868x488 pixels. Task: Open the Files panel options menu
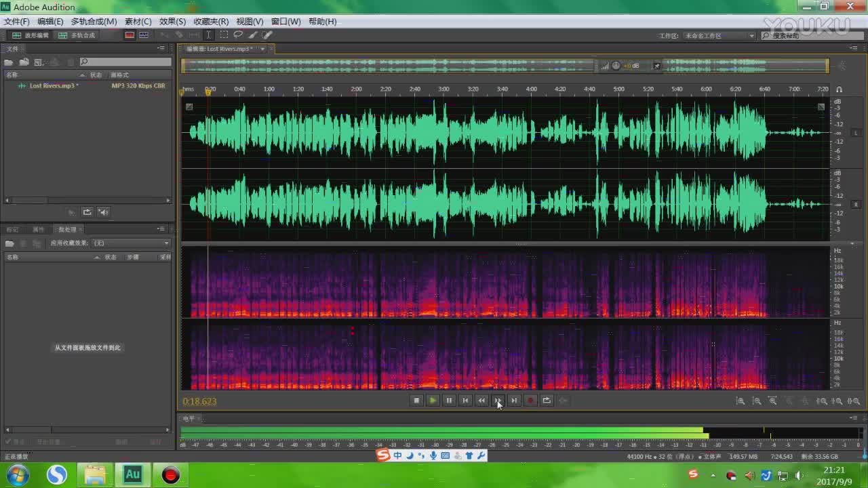click(x=161, y=48)
